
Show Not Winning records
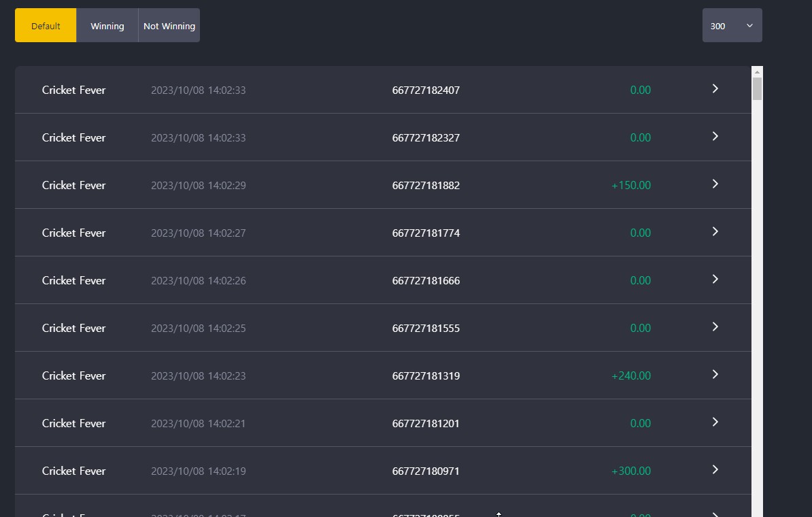(169, 25)
